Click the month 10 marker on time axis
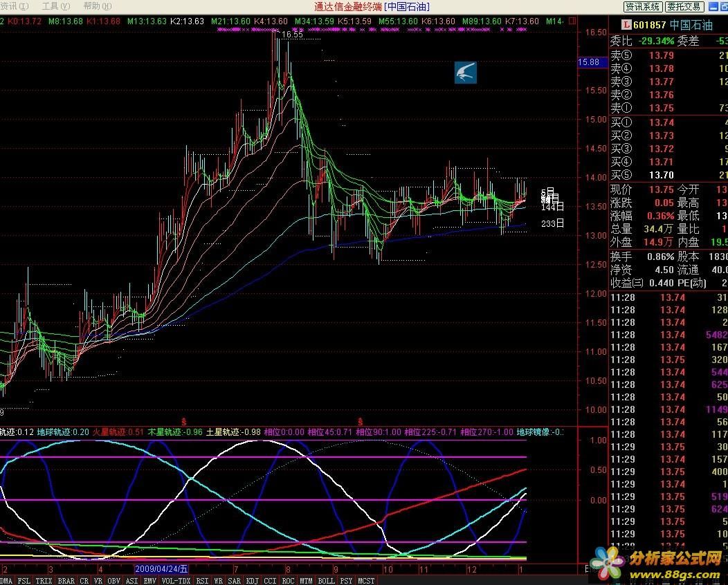This screenshot has height=585, width=728. [388, 569]
